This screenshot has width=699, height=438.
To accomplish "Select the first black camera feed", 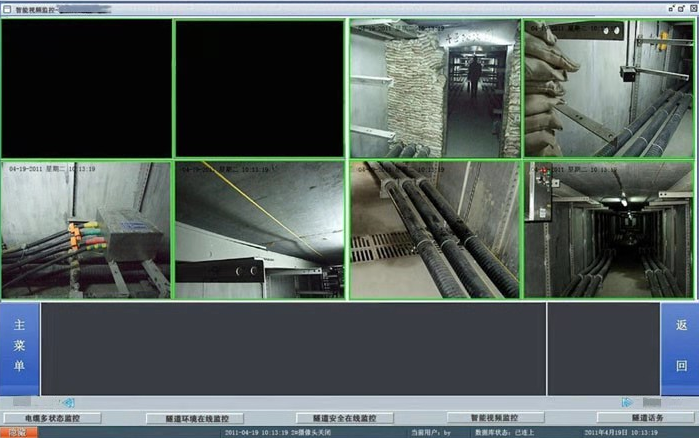I will (x=87, y=88).
